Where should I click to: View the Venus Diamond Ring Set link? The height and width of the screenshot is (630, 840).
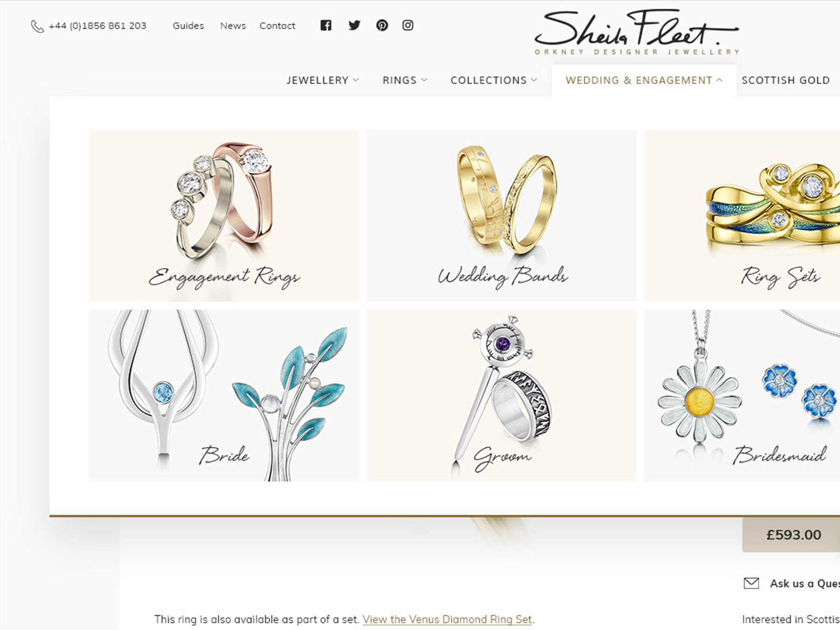(x=447, y=619)
